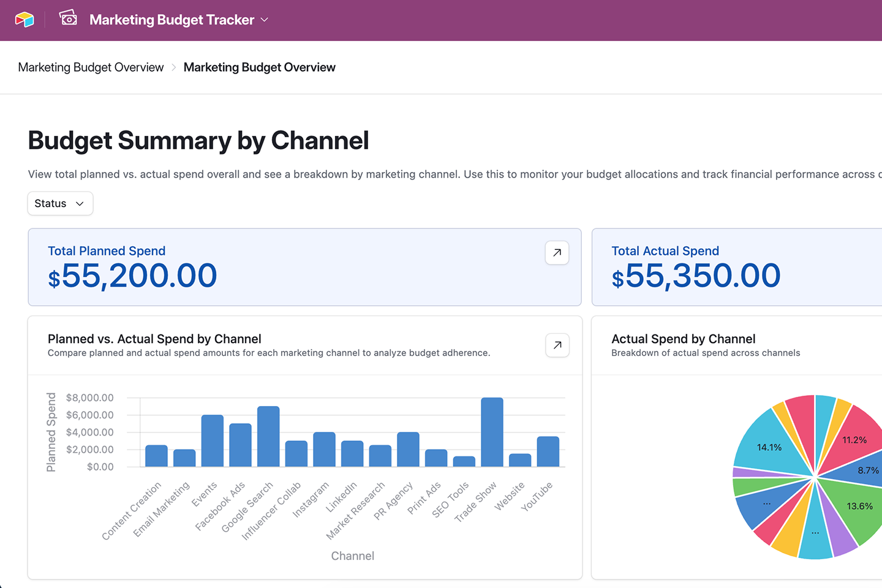Screen dimensions: 882x588
Task: Click the Planned vs. Actual Spend by Channel title
Action: pos(154,339)
